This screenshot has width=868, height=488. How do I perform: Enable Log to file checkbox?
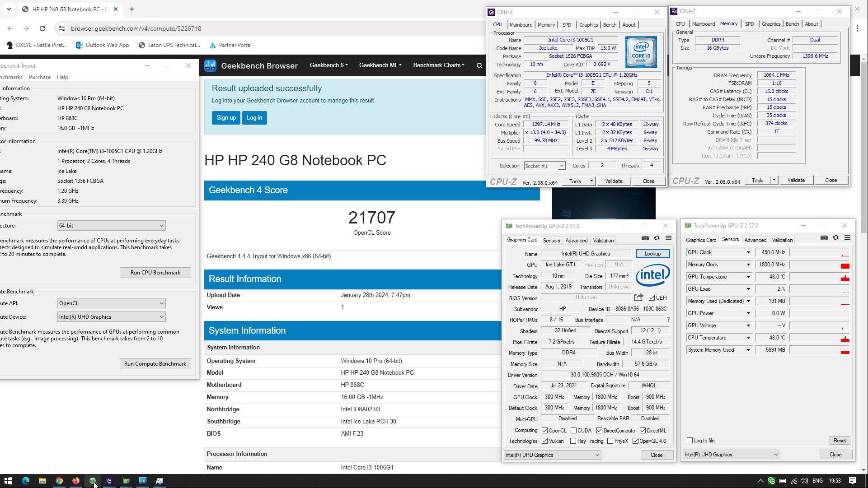tap(690, 441)
